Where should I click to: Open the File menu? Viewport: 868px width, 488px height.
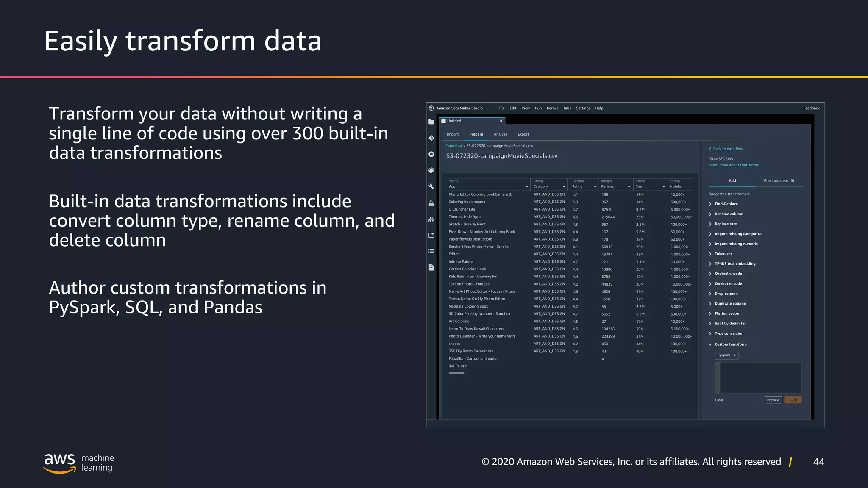(x=501, y=108)
